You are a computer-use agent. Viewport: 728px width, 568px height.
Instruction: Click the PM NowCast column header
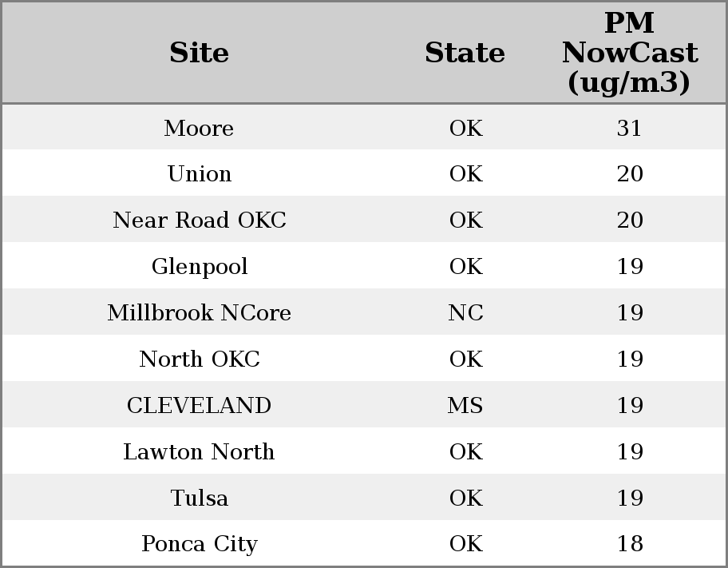click(630, 53)
